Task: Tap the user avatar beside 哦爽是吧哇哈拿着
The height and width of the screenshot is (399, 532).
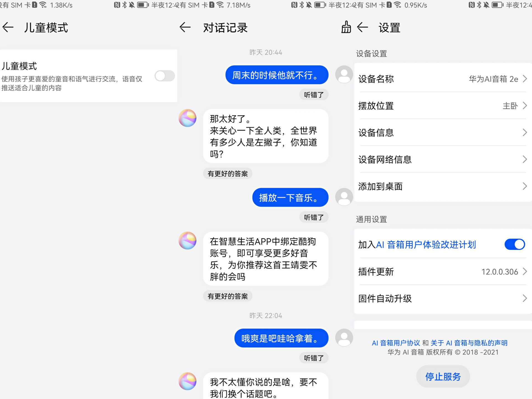Action: point(344,337)
